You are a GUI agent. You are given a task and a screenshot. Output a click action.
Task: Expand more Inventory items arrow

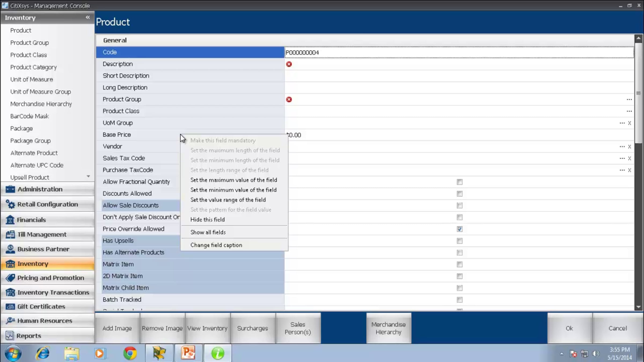[88, 176]
